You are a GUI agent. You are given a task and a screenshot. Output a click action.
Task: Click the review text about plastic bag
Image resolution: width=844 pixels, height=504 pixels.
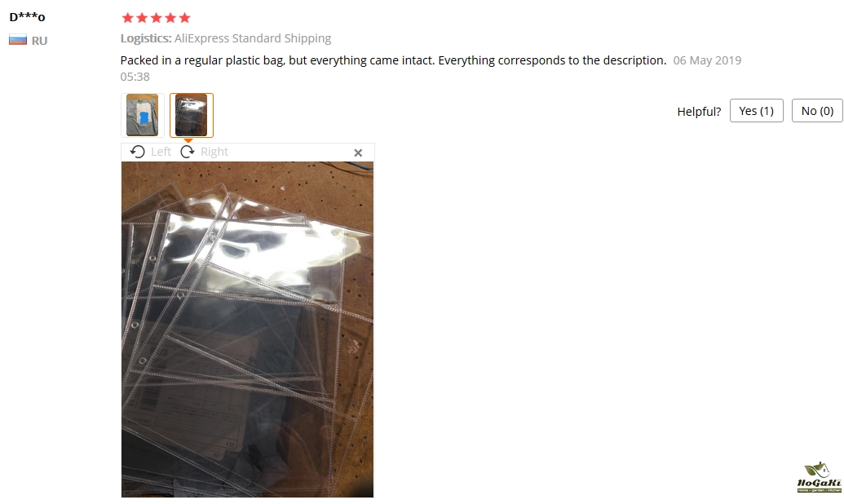pyautogui.click(x=393, y=60)
